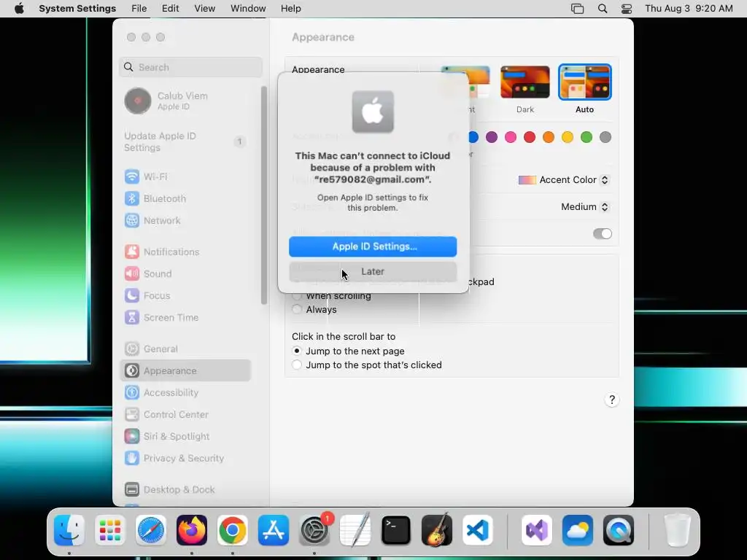The width and height of the screenshot is (747, 560).
Task: Open TextEdit from the Dock
Action: point(355,529)
